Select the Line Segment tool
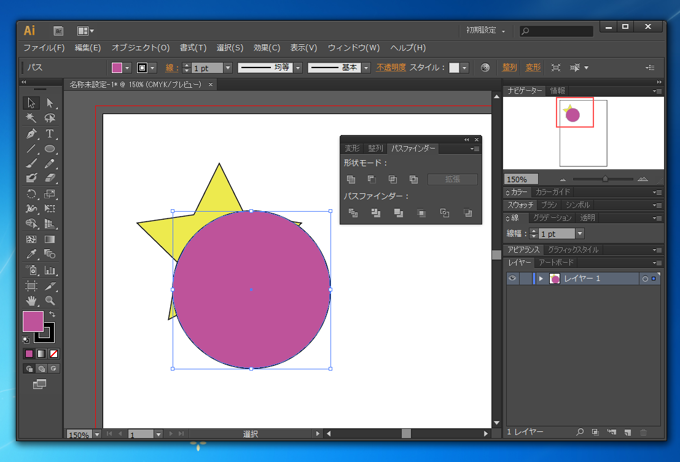Viewport: 680px width, 462px height. coord(31,149)
